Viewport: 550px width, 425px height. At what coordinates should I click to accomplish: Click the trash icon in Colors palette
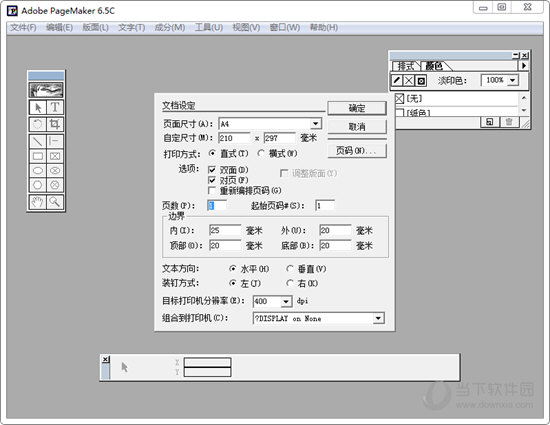tap(509, 122)
